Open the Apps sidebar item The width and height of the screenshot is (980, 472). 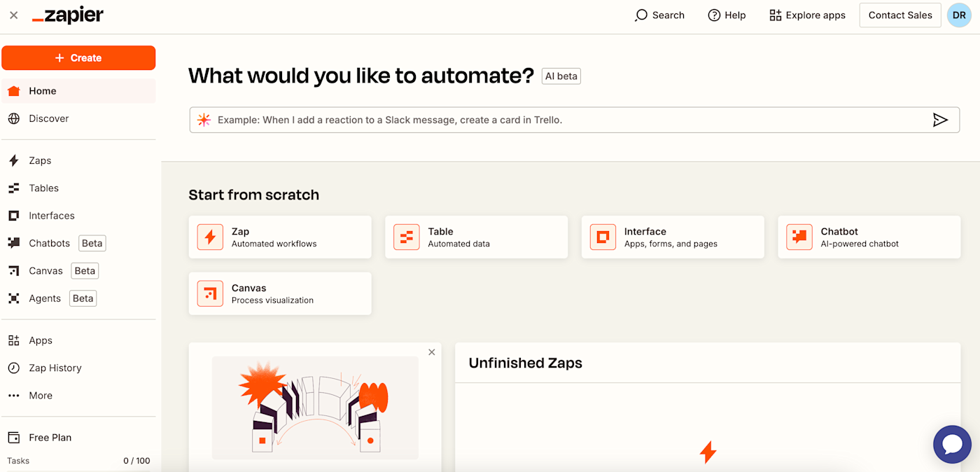[41, 340]
